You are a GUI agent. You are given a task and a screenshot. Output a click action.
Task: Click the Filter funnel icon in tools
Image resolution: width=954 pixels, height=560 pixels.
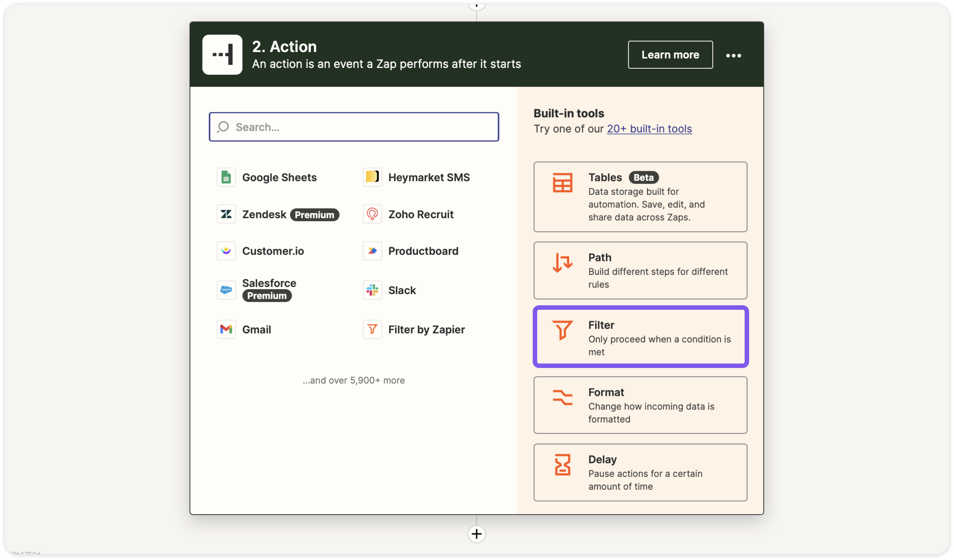[x=562, y=330]
